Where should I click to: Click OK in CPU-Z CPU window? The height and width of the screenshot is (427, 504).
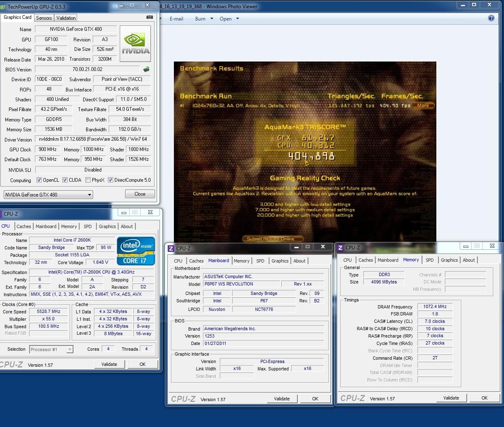pos(142,364)
